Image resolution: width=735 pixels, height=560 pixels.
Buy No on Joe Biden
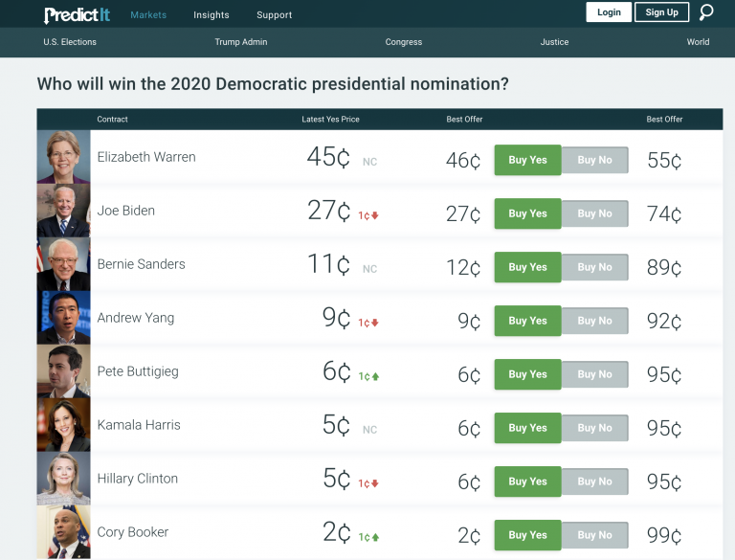coord(595,213)
